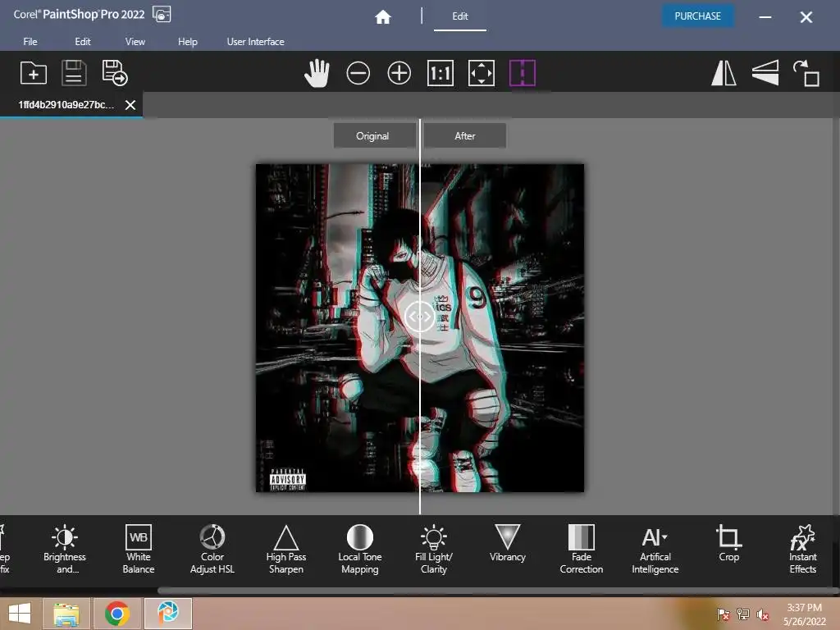This screenshot has height=630, width=840.
Task: Click the PaintShop Pro taskbar icon
Action: tap(167, 614)
